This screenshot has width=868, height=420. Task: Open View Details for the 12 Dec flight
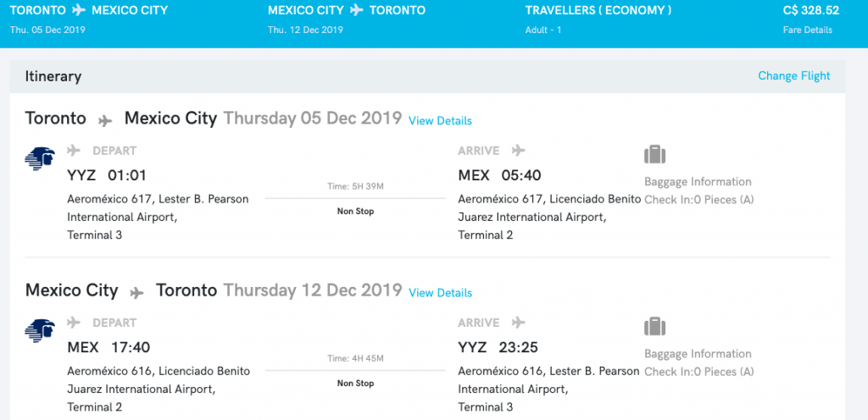coord(440,292)
